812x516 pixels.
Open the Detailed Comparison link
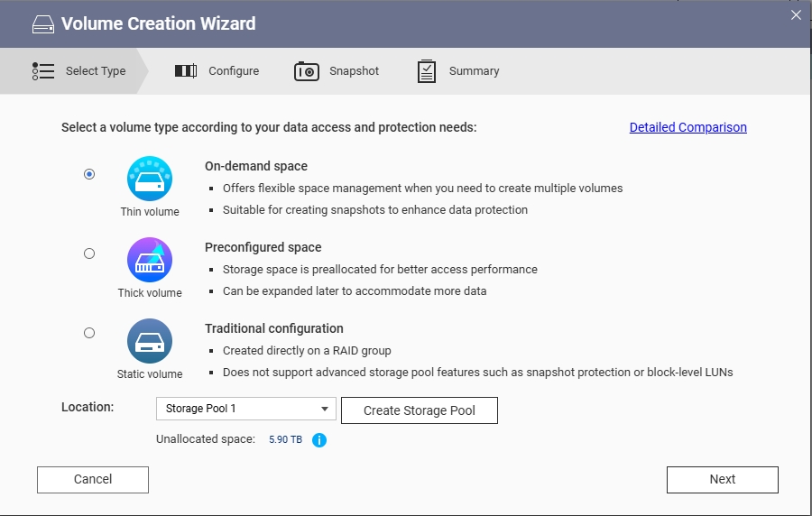687,127
